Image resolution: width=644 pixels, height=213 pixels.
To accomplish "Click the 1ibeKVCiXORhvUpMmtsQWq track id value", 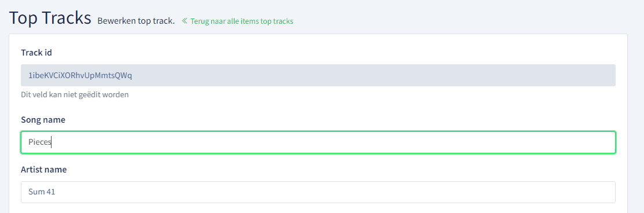I will click(x=80, y=75).
